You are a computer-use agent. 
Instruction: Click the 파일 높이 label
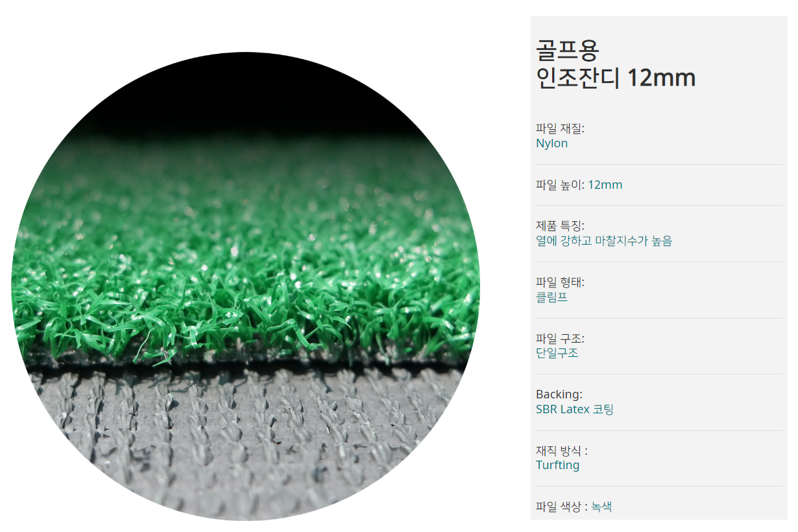560,185
